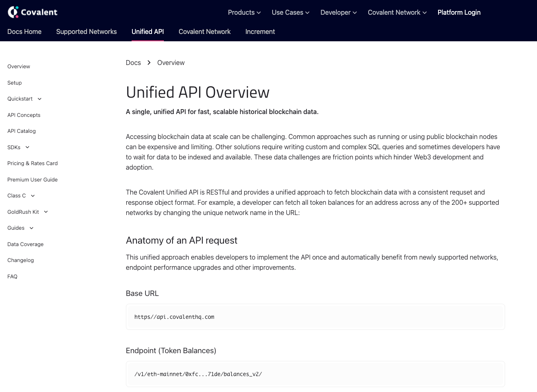Open the Increment tab
The width and height of the screenshot is (537, 392).
click(260, 31)
